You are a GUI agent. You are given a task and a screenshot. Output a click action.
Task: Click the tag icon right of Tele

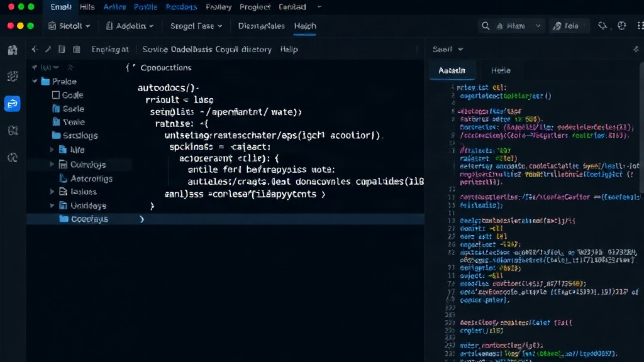[x=602, y=26]
